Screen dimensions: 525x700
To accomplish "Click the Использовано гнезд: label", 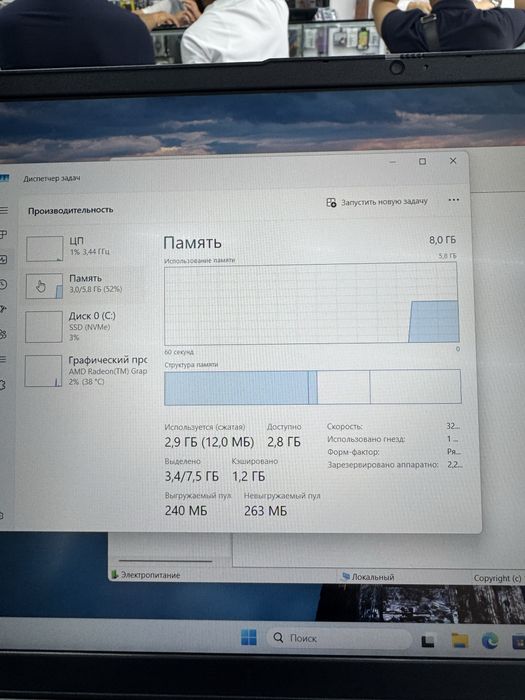I will click(x=366, y=439).
